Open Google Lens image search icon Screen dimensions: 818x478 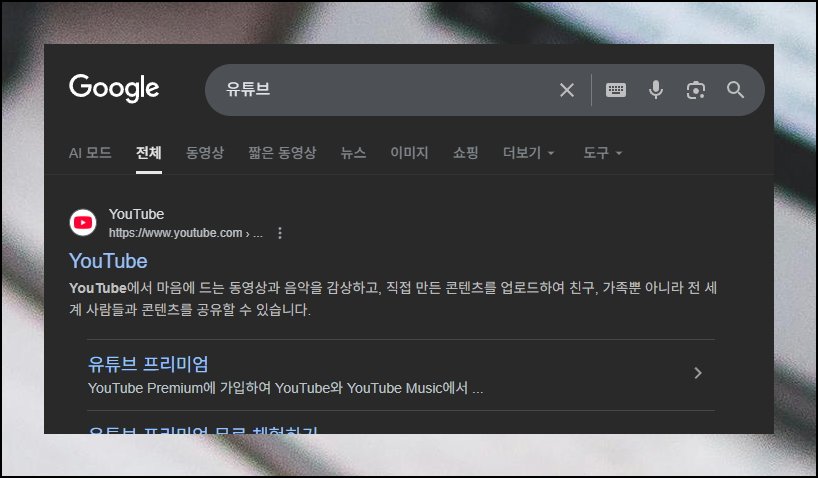695,90
